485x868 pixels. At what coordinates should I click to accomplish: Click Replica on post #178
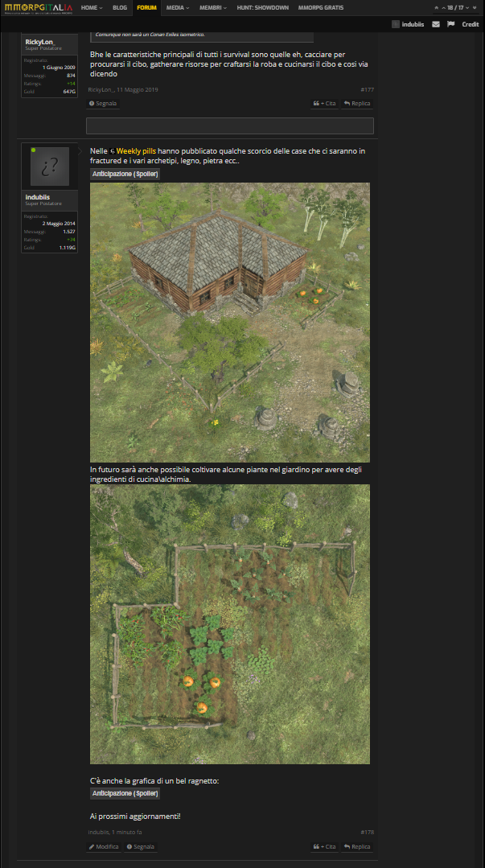point(357,846)
